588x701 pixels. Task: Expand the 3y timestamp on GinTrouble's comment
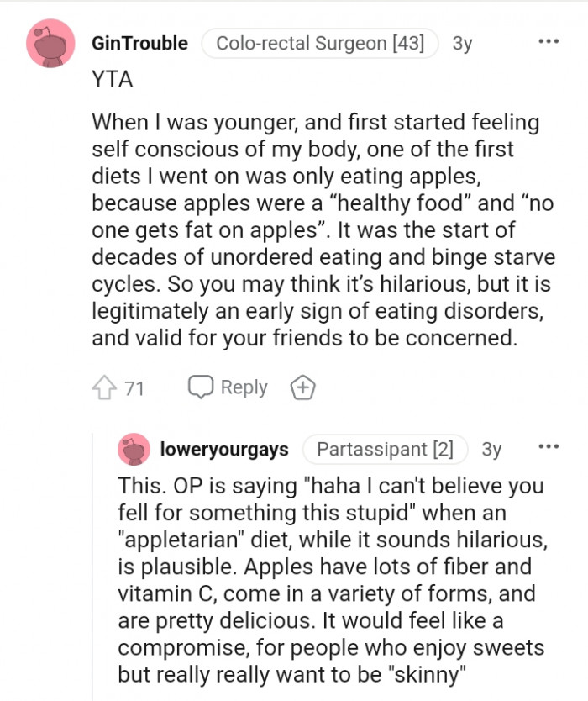coord(462,43)
